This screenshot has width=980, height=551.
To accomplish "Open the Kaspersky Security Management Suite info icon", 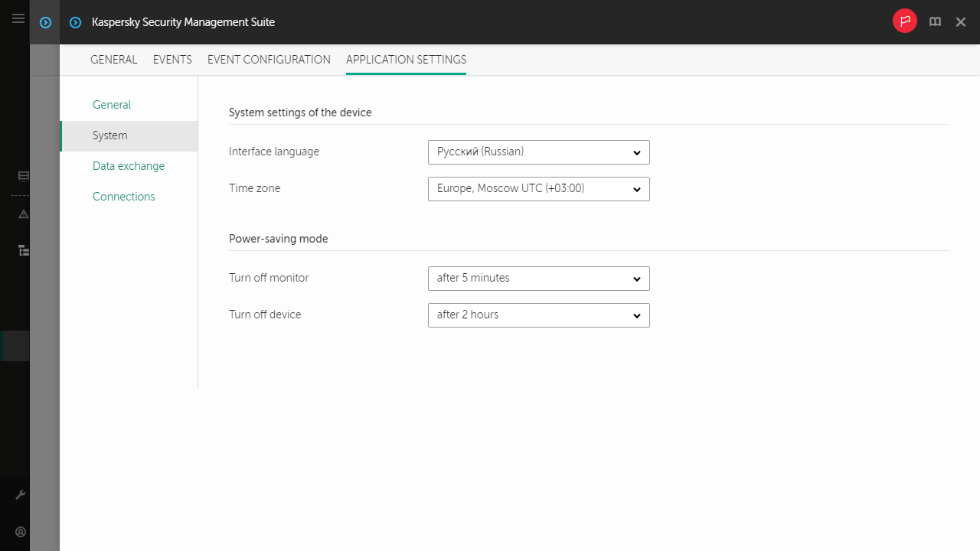I will click(x=75, y=22).
